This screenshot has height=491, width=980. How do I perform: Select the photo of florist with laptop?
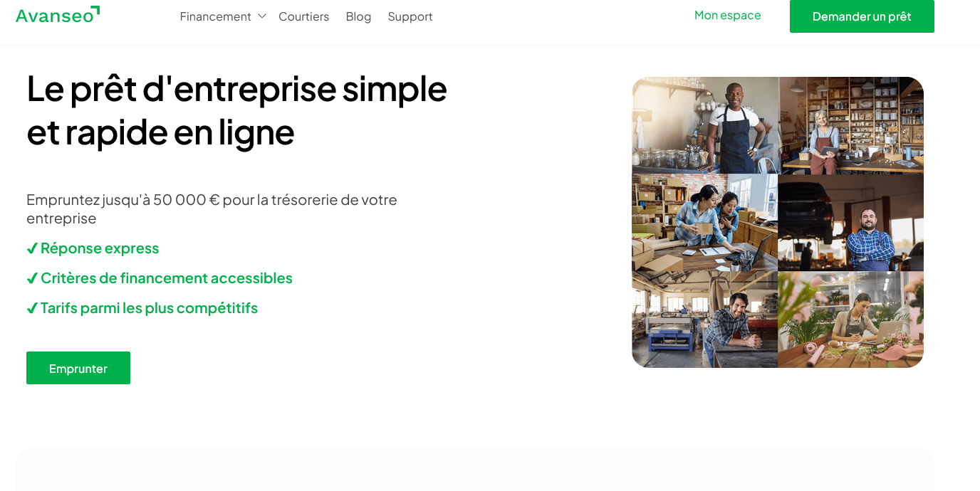(850, 320)
